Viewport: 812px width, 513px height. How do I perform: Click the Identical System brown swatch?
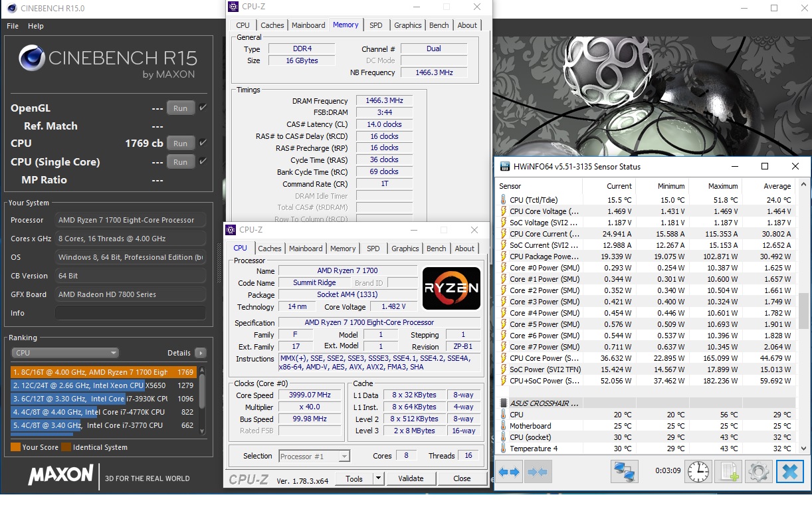[x=66, y=447]
